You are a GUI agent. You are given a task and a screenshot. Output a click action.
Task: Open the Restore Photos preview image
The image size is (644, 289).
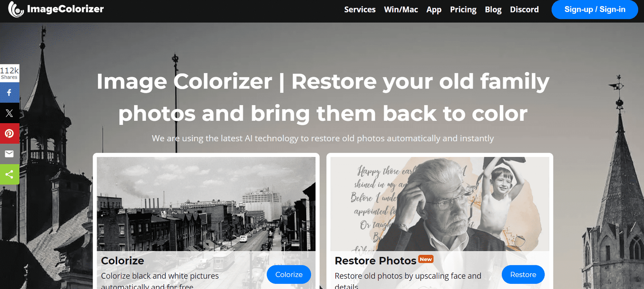[440, 204]
